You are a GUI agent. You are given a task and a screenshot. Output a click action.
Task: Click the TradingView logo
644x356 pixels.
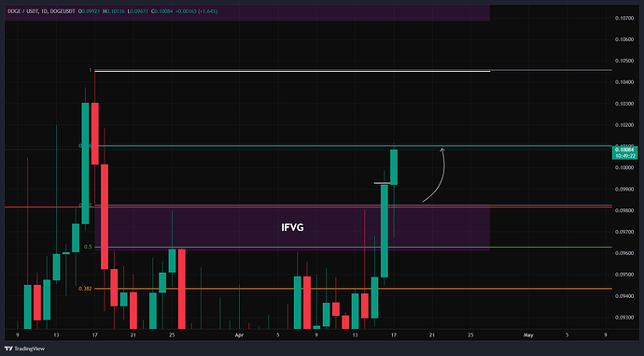[x=25, y=349]
